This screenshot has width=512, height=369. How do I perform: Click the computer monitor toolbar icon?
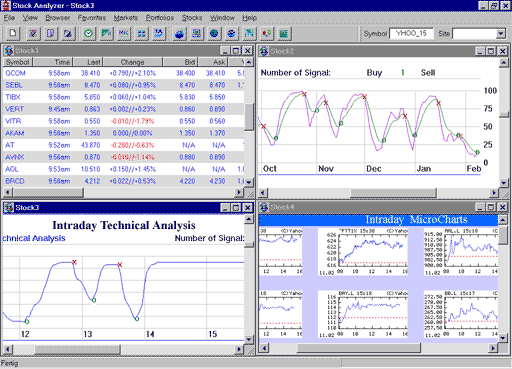197,33
